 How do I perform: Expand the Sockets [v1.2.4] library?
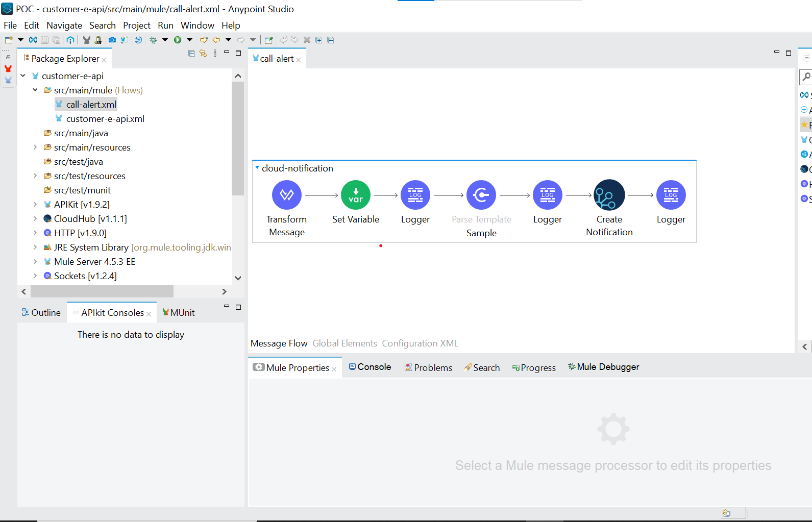[35, 276]
